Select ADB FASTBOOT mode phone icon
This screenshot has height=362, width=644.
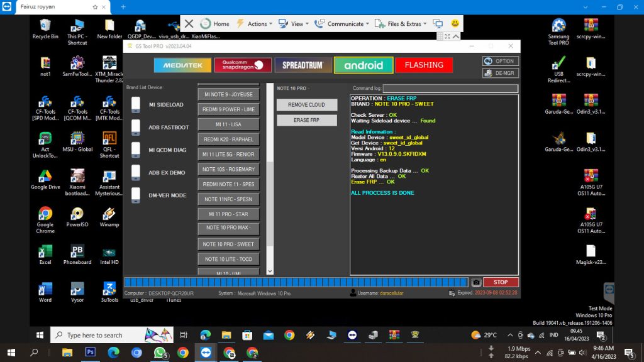(136, 127)
